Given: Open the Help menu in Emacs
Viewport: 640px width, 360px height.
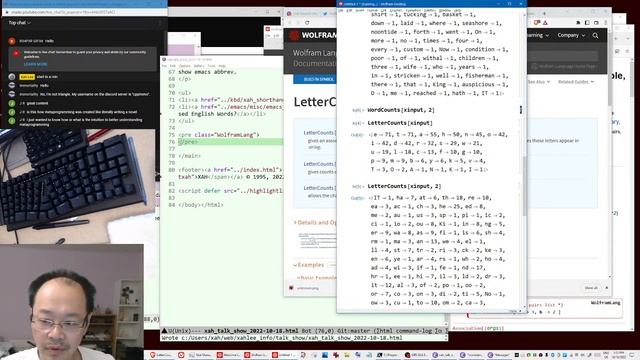Looking at the screenshot, I should 222,66.
